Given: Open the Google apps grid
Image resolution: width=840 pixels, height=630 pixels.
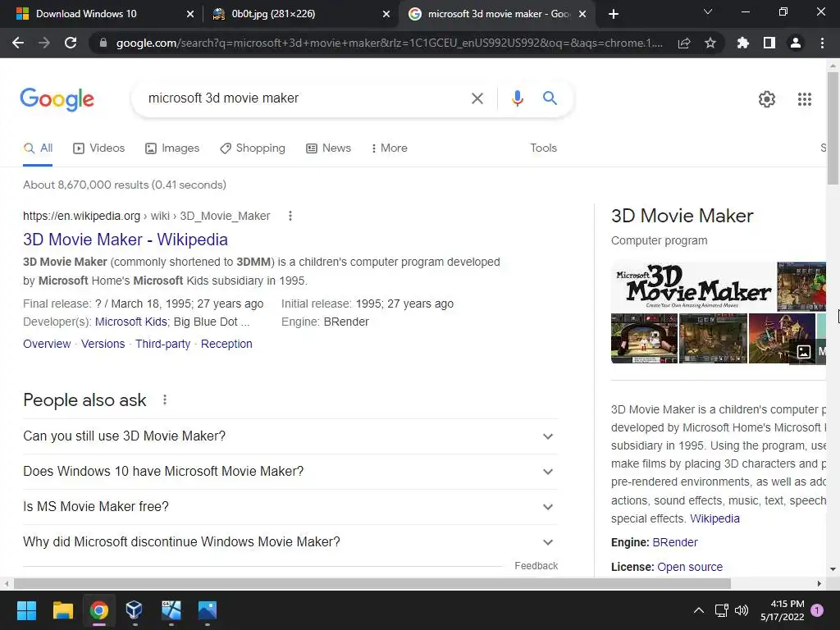Looking at the screenshot, I should coord(805,99).
